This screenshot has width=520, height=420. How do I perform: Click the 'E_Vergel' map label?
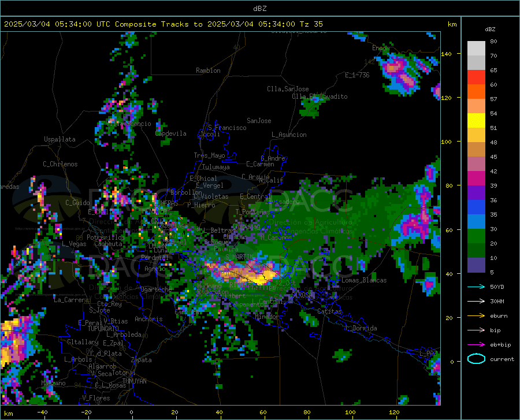point(210,185)
